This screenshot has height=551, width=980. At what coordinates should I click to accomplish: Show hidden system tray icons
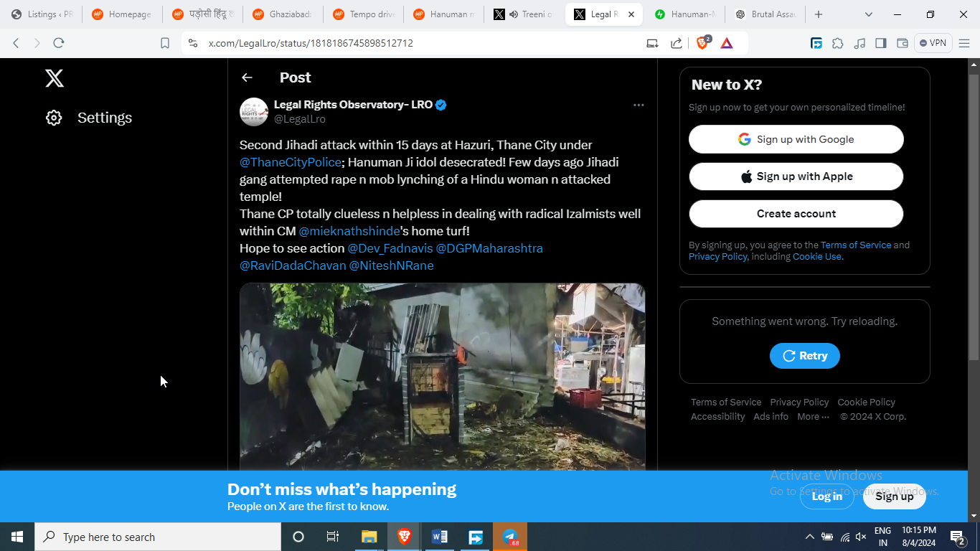(x=809, y=537)
